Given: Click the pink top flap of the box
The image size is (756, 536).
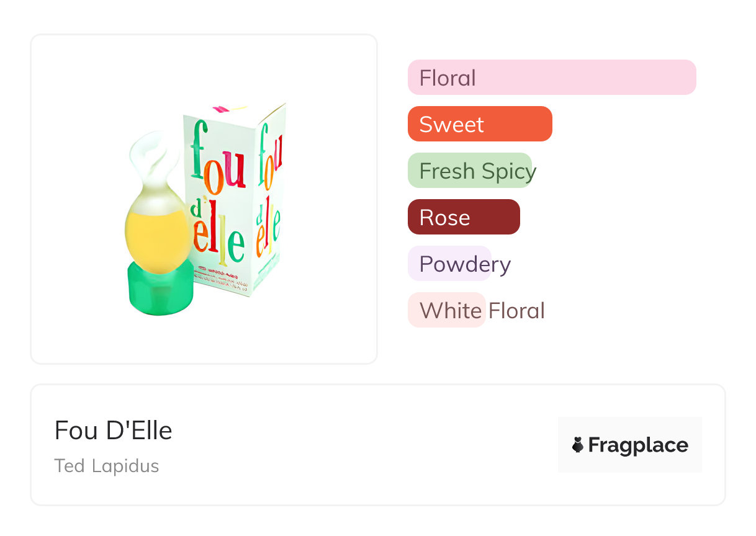Looking at the screenshot, I should [222, 109].
